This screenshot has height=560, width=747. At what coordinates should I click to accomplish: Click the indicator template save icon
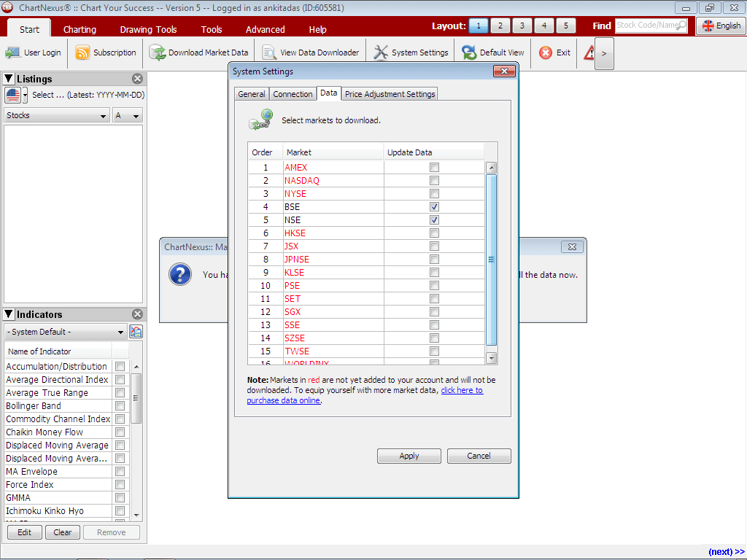click(x=136, y=332)
